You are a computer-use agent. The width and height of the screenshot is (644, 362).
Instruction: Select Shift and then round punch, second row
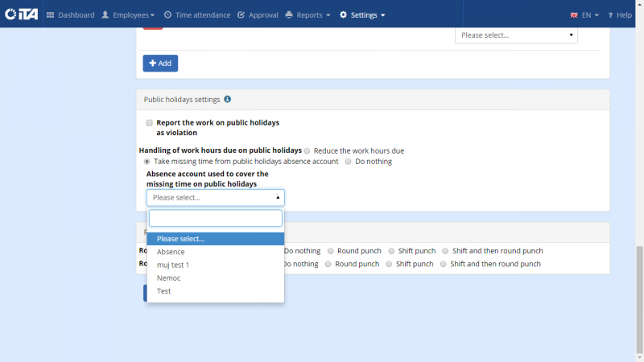click(x=444, y=264)
